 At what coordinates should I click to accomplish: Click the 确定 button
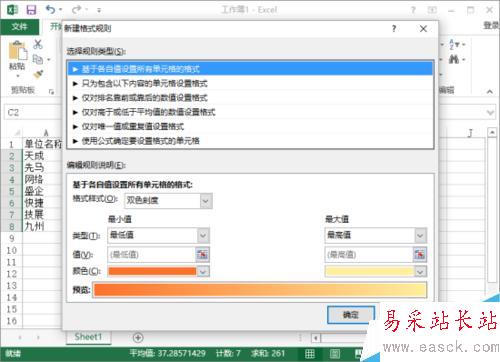[351, 314]
